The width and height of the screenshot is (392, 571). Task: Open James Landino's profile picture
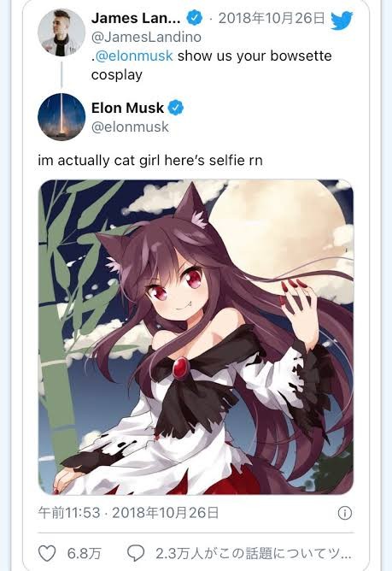point(61,32)
